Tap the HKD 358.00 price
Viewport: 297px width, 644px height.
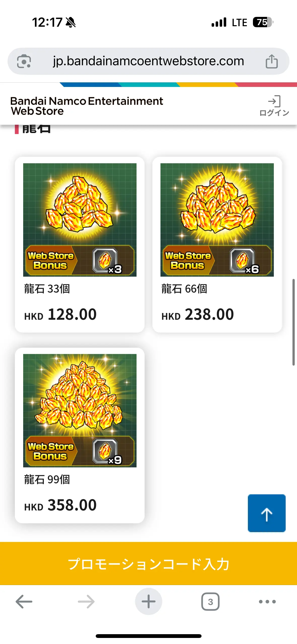click(x=60, y=505)
